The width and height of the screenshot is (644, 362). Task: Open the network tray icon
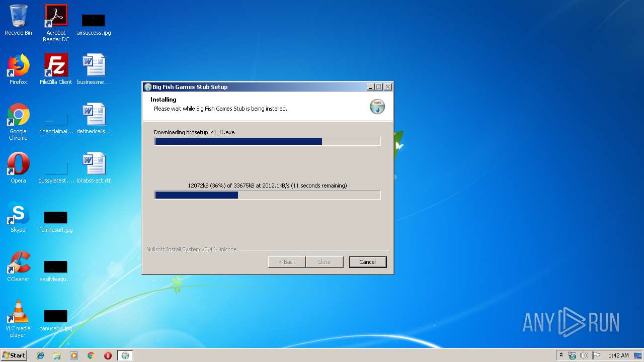(572, 355)
